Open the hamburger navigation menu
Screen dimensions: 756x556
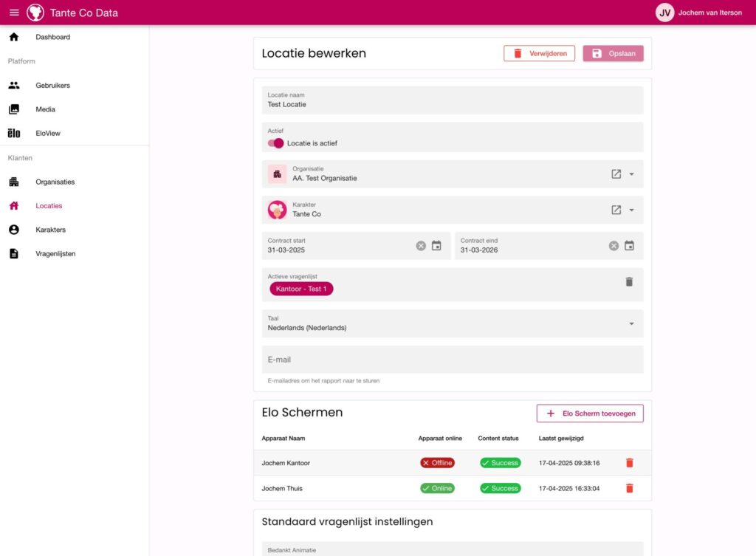pyautogui.click(x=14, y=13)
